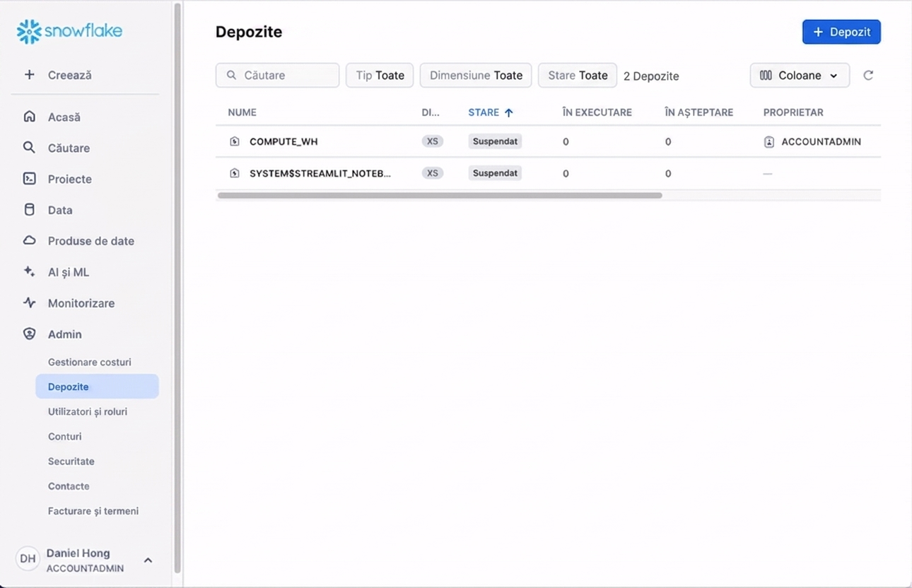The height and width of the screenshot is (588, 912).
Task: Click the home icon beside Acasă
Action: coord(29,117)
